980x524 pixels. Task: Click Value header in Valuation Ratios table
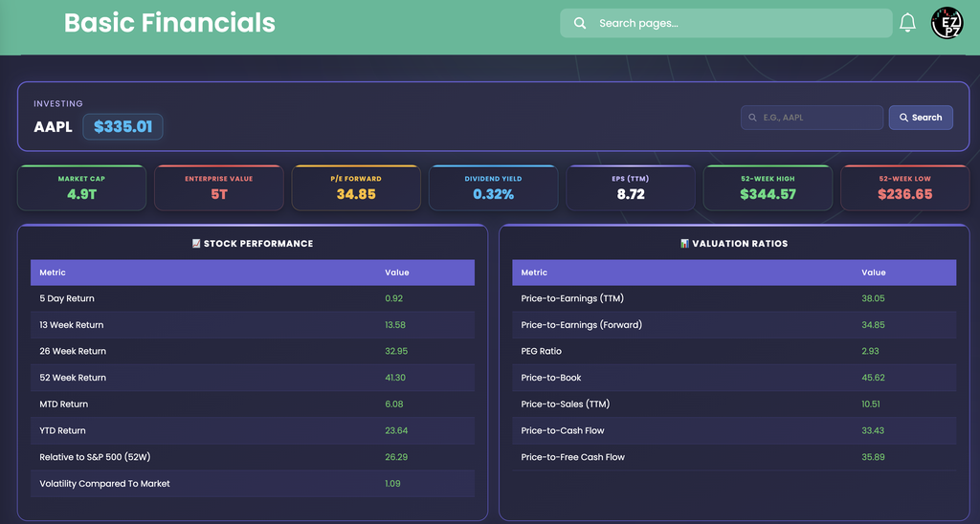coord(873,273)
